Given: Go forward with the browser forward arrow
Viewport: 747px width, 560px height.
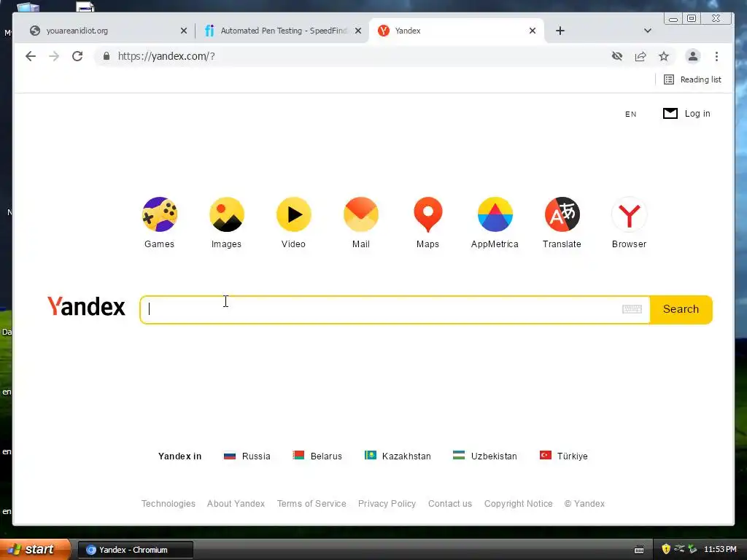Looking at the screenshot, I should point(54,56).
